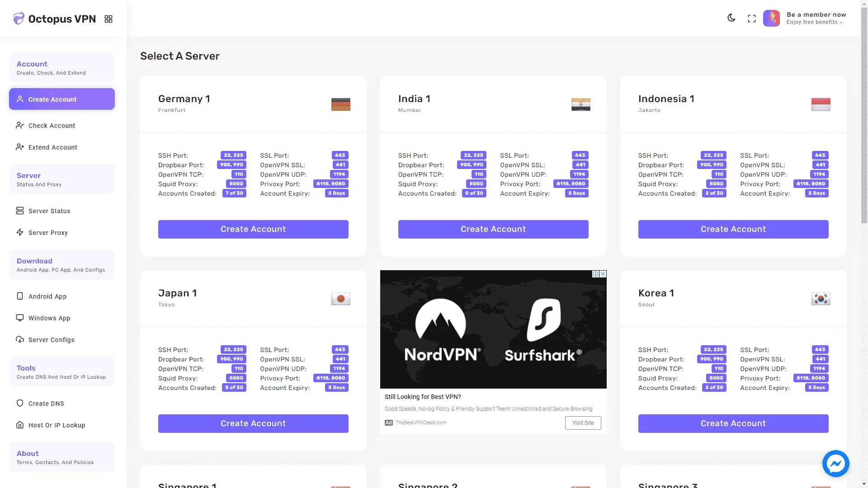Click the Korea 1 server title

point(656,293)
